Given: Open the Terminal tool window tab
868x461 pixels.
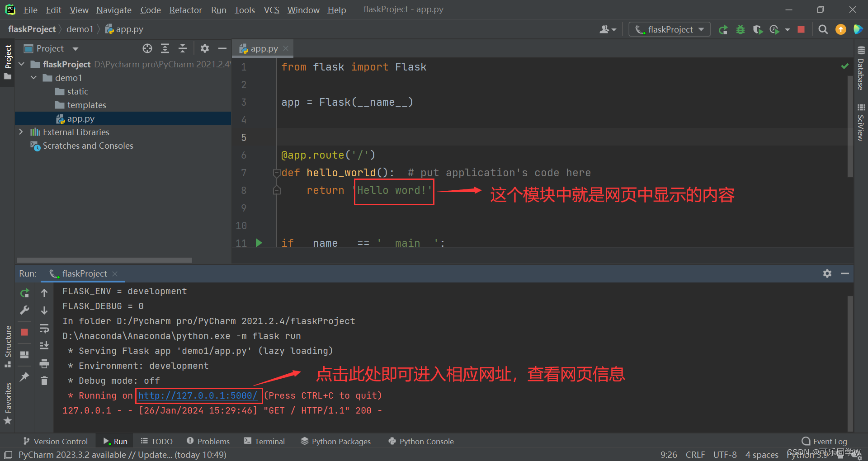Looking at the screenshot, I should click(264, 441).
